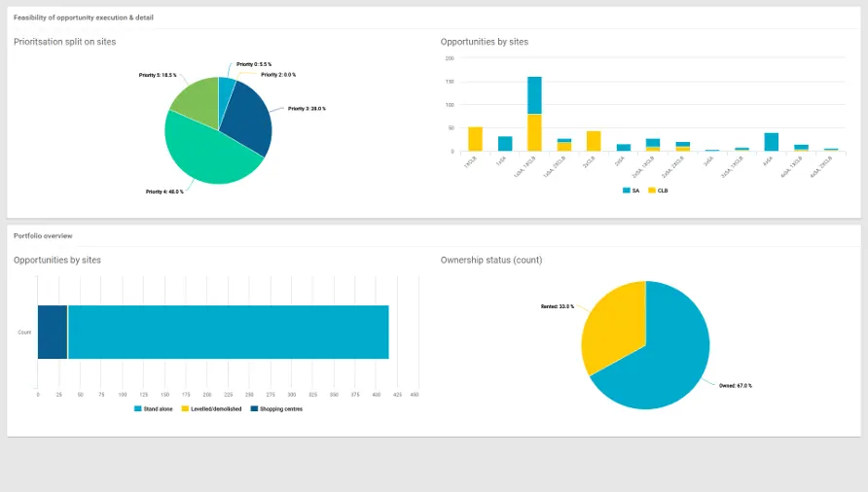The width and height of the screenshot is (868, 492).
Task: Click the '150' y-axis value
Action: pyautogui.click(x=450, y=82)
